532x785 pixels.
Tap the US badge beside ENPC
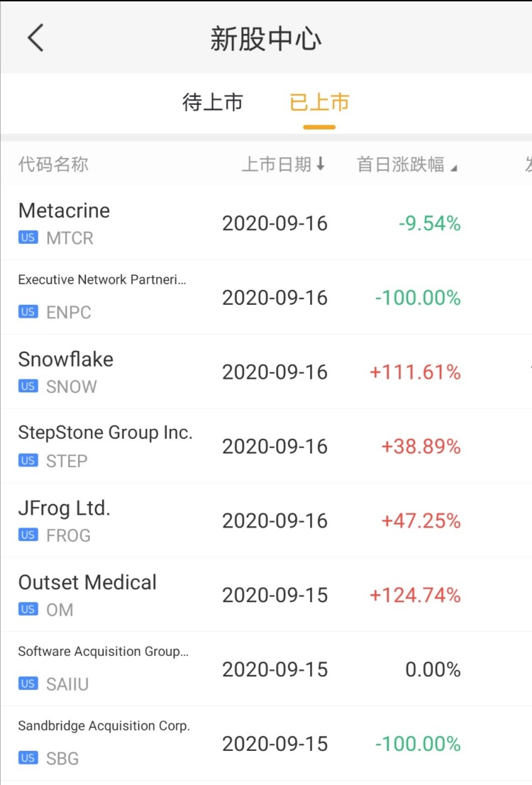pyautogui.click(x=28, y=312)
